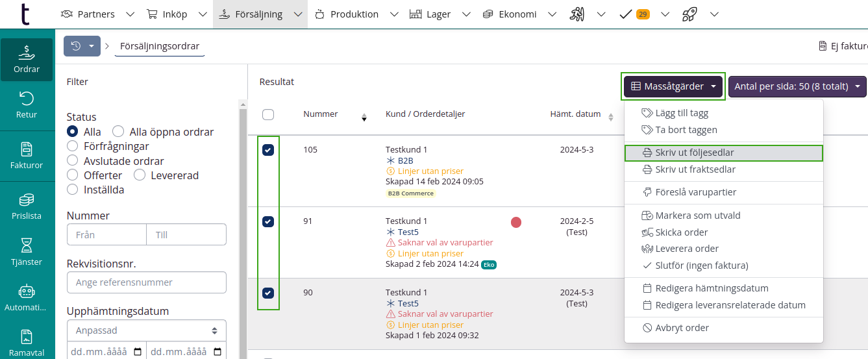This screenshot has width=868, height=359.
Task: Expand the Massåtgärder dropdown button
Action: [x=673, y=86]
